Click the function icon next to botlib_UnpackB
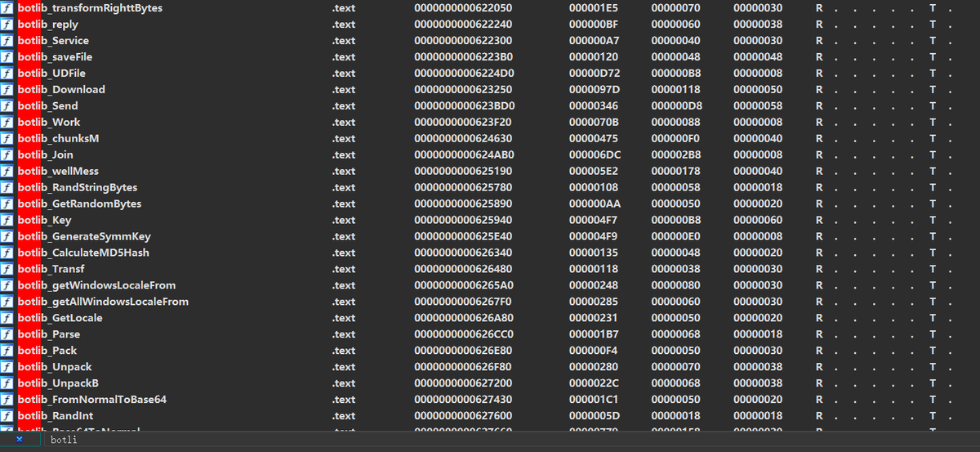 7,383
